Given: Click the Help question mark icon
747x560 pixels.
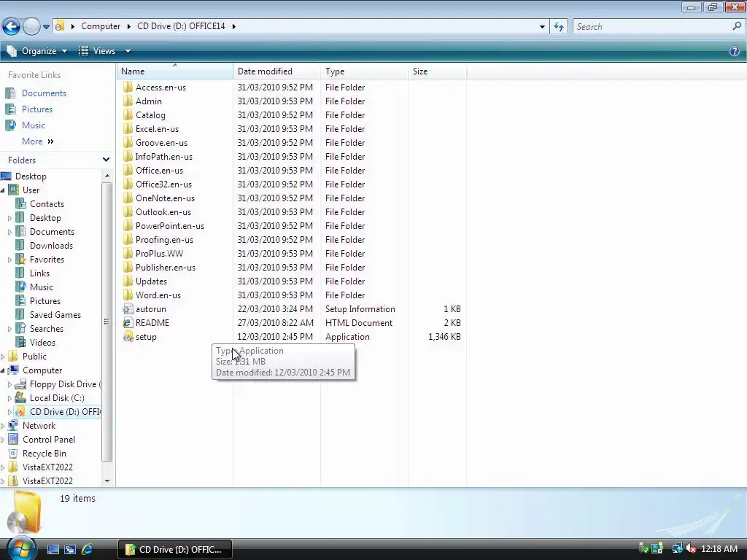Looking at the screenshot, I should pyautogui.click(x=734, y=51).
